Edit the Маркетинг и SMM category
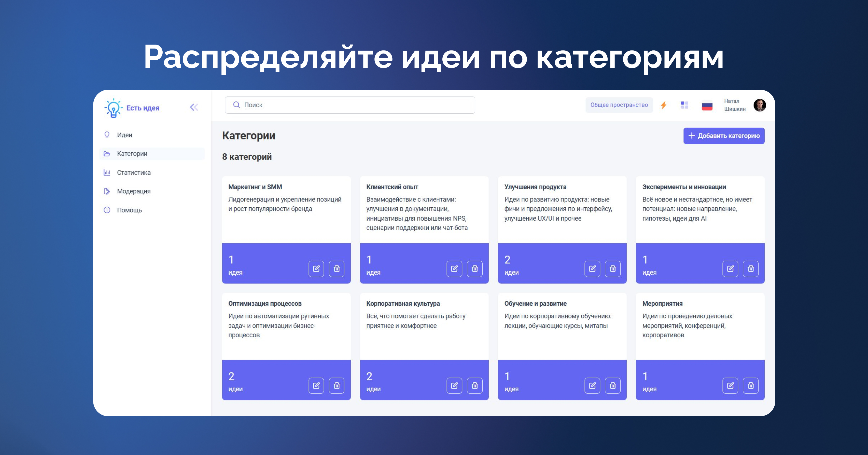868x455 pixels. pos(316,269)
